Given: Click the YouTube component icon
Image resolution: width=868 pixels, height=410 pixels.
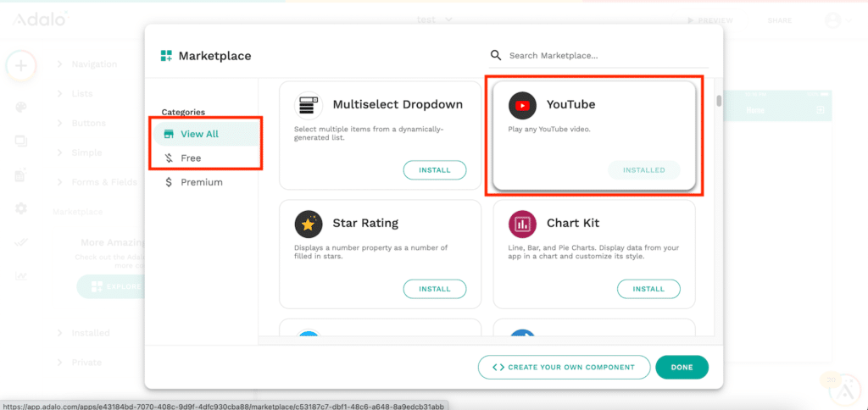Looking at the screenshot, I should click(522, 105).
